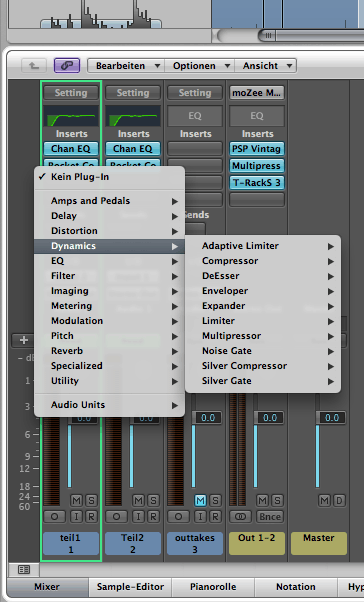Switch to the Notation tab
Viewport: 364px width, 602px height.
coord(296,587)
